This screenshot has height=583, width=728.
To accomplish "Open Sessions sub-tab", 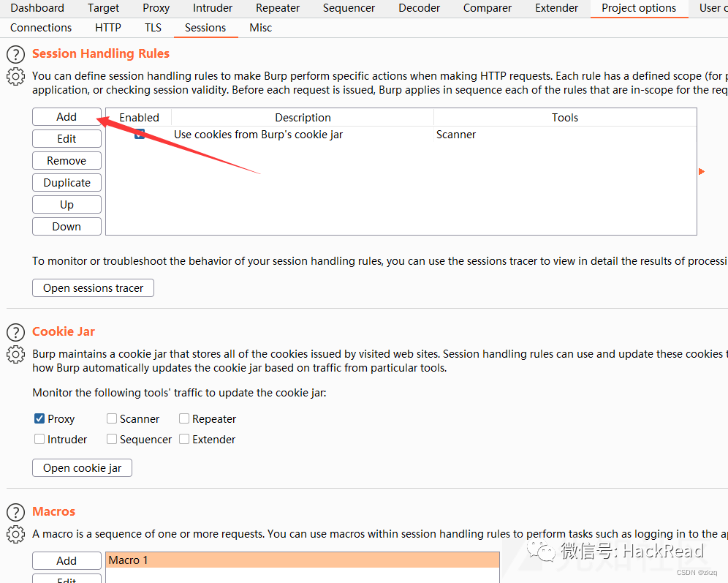I will 205,28.
